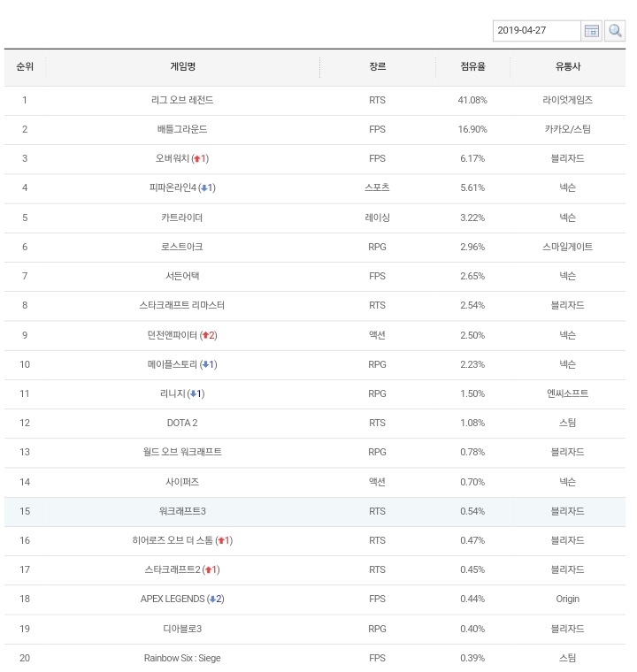637x672 pixels.
Task: Click red up arrow beside 스타크래프트2
Action: click(x=208, y=570)
